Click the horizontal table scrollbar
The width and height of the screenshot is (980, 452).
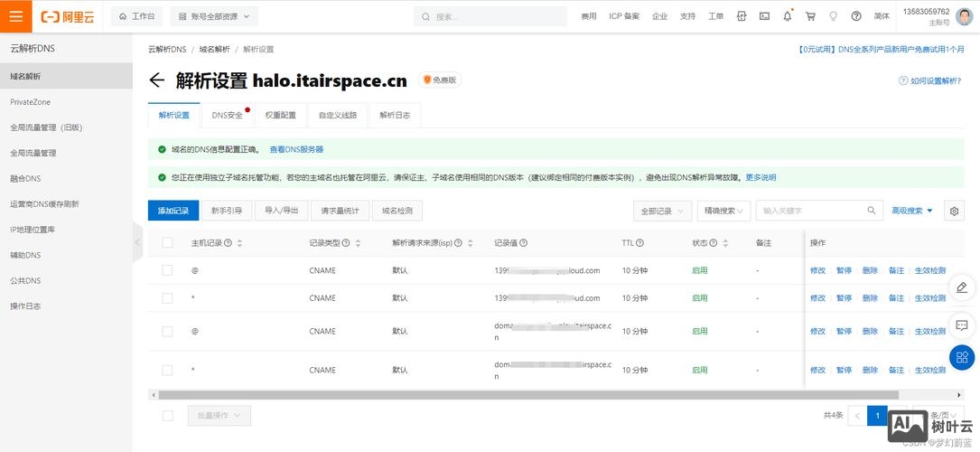[x=528, y=395]
